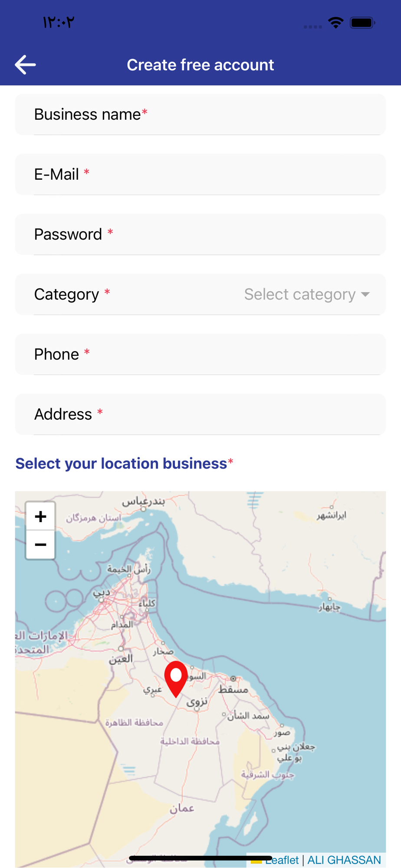
Task: Tap the battery status icon
Action: click(x=362, y=23)
